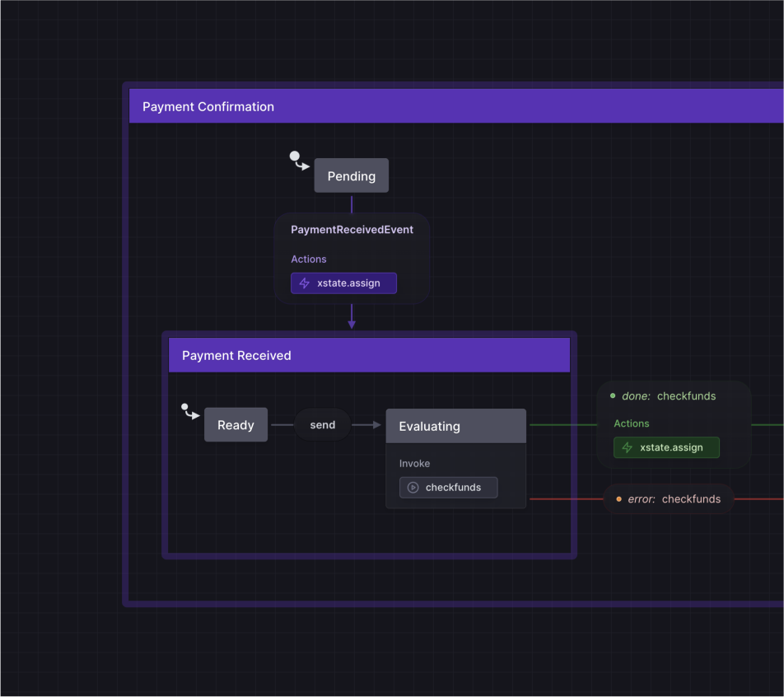Click the Payment Received title bar
The width and height of the screenshot is (784, 697).
[236, 354]
